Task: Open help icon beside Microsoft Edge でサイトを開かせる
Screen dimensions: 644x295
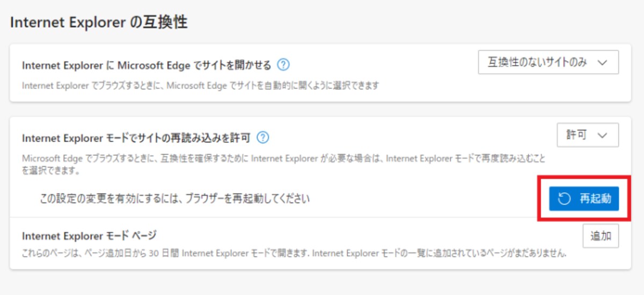Action: (x=283, y=65)
